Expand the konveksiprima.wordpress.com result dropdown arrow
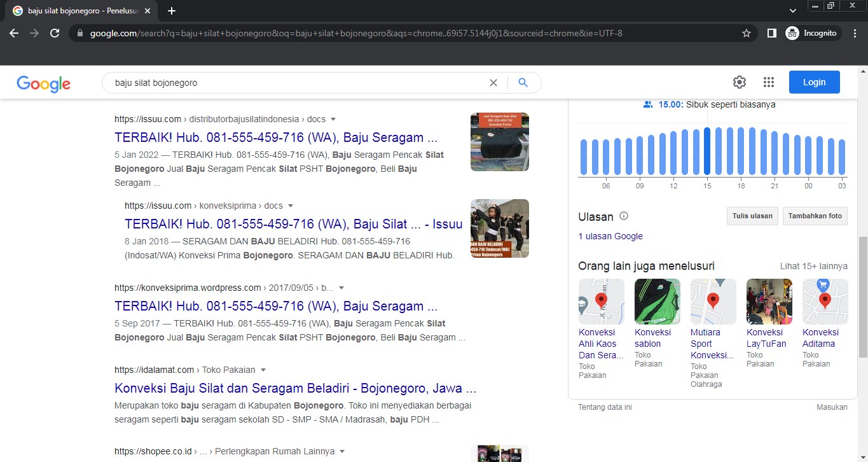 click(341, 288)
